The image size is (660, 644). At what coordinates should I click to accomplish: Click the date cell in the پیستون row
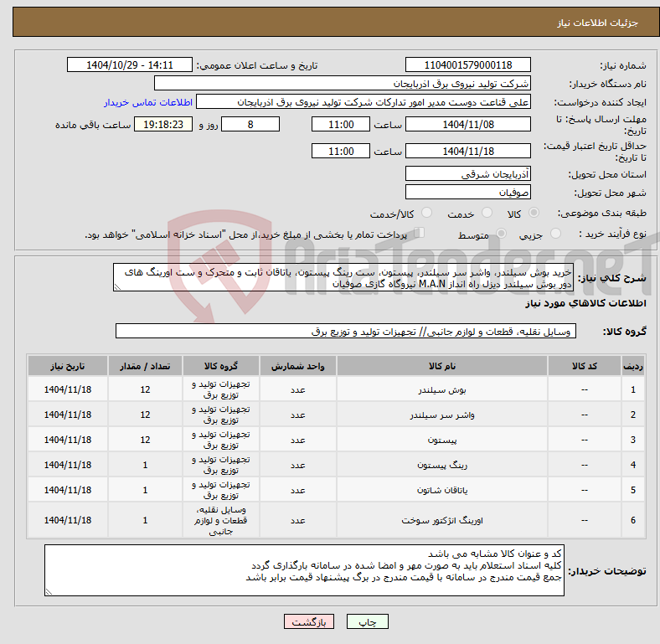(68, 440)
